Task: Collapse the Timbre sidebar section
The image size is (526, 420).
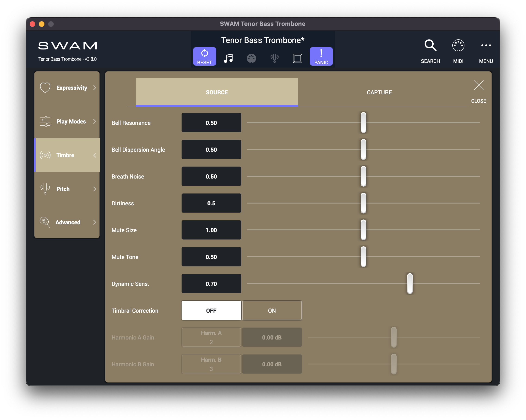Action: 94,155
